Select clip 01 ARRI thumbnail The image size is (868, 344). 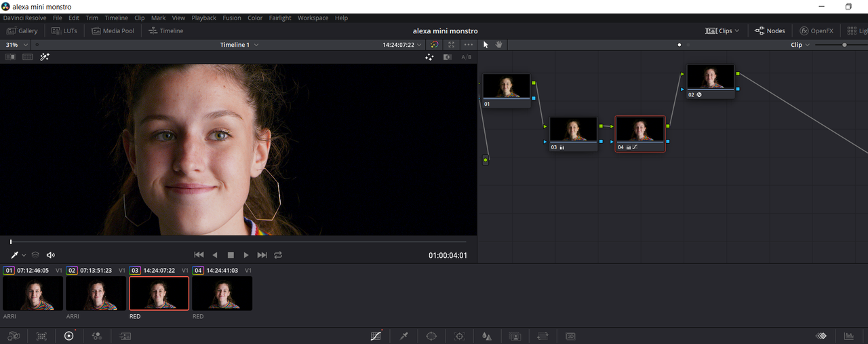pyautogui.click(x=33, y=294)
